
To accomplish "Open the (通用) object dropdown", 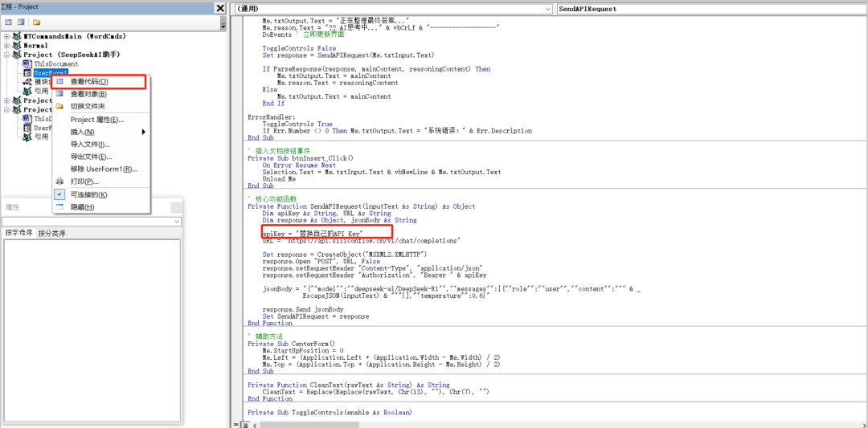I will tap(547, 9).
